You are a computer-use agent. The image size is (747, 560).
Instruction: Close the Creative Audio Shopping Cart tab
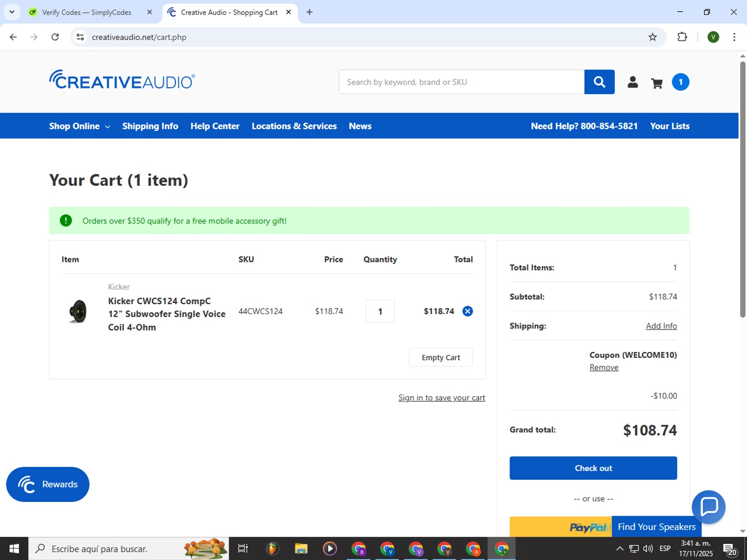[288, 12]
